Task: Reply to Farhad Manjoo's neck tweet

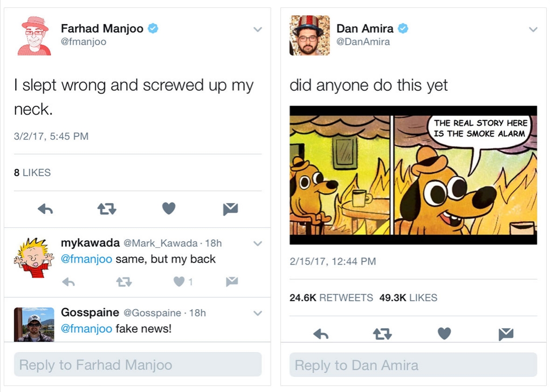Action: pyautogui.click(x=45, y=210)
